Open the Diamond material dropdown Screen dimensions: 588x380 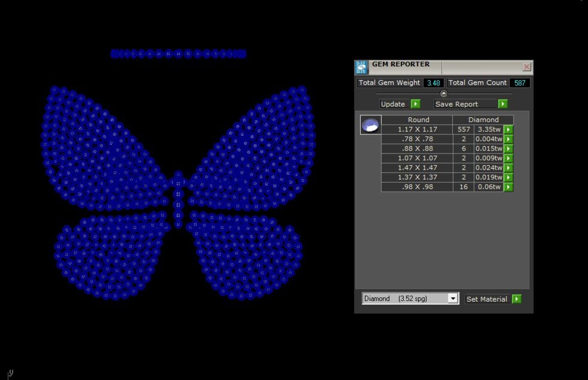[453, 299]
